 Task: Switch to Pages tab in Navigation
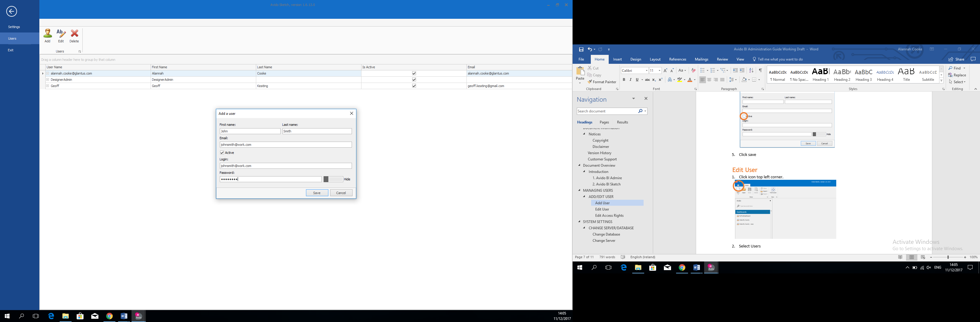coord(604,123)
